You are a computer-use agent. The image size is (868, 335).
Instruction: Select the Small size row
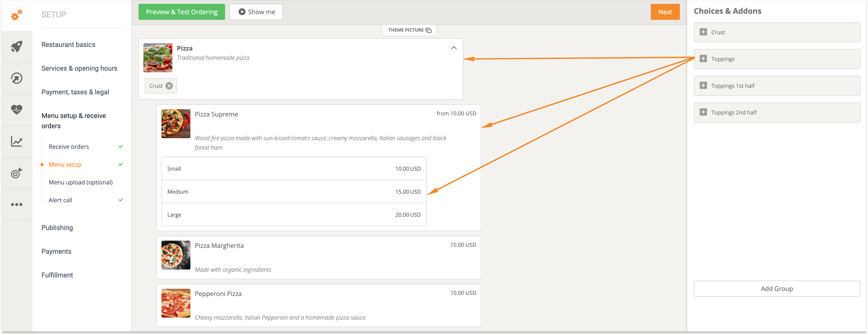294,168
